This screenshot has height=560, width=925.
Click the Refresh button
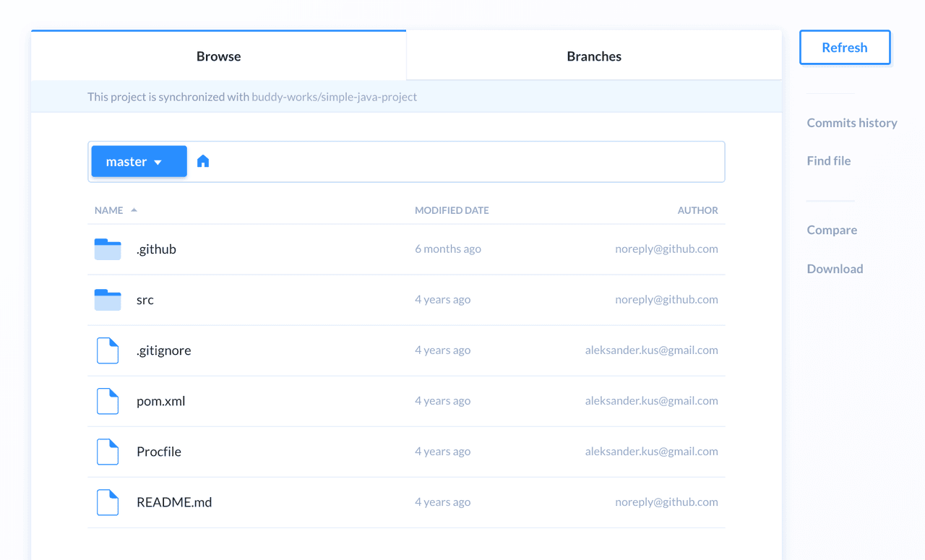(x=844, y=47)
